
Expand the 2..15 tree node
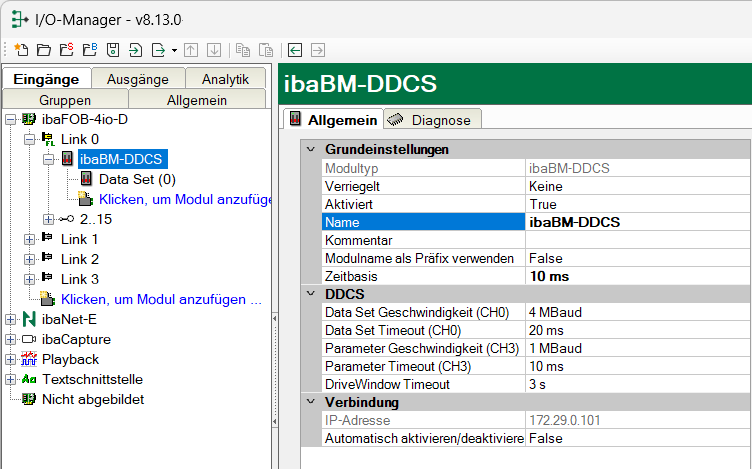[48, 220]
